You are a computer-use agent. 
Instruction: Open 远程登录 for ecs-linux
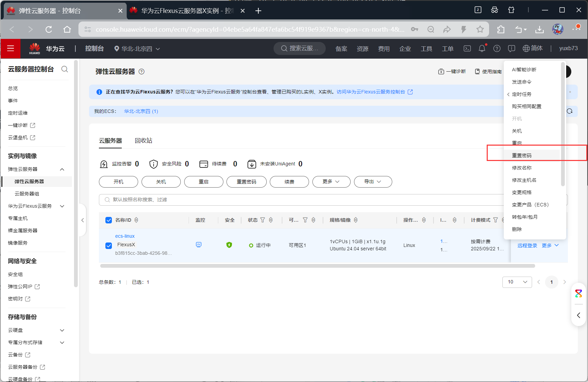[527, 246]
